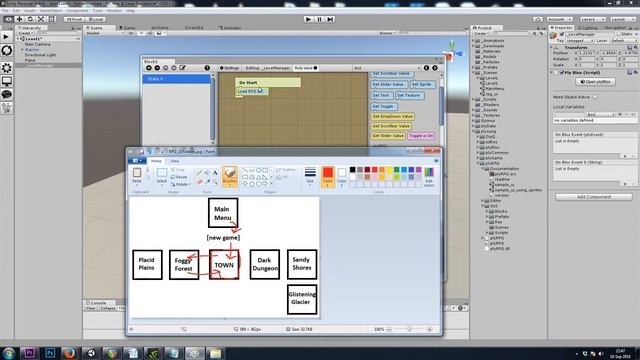
Task: Click the monitor icon in left sidebar
Action: 7,81
